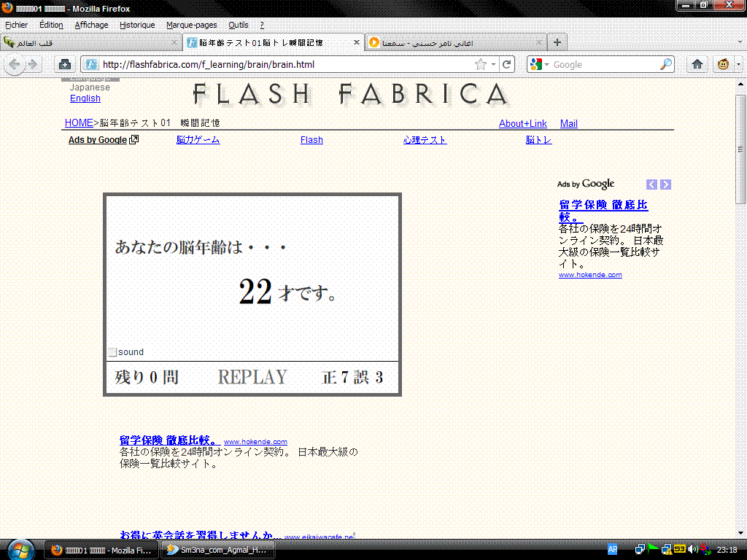Click the 23:18 taskbar clock

click(727, 550)
